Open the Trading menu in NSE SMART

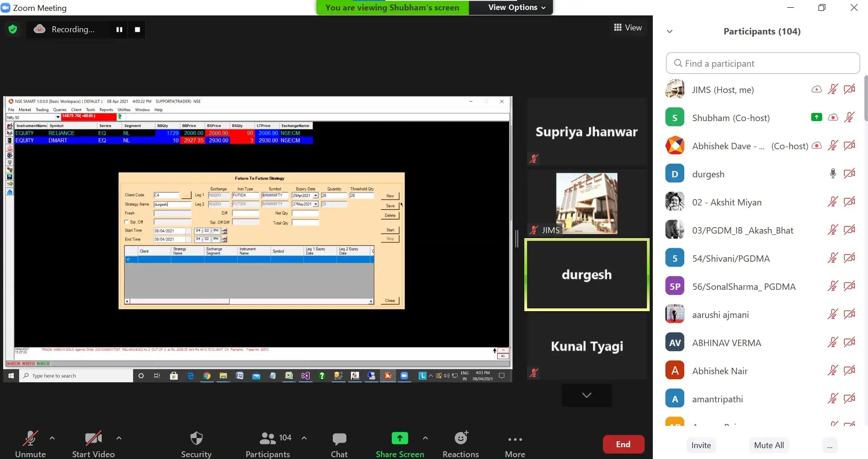pyautogui.click(x=42, y=110)
